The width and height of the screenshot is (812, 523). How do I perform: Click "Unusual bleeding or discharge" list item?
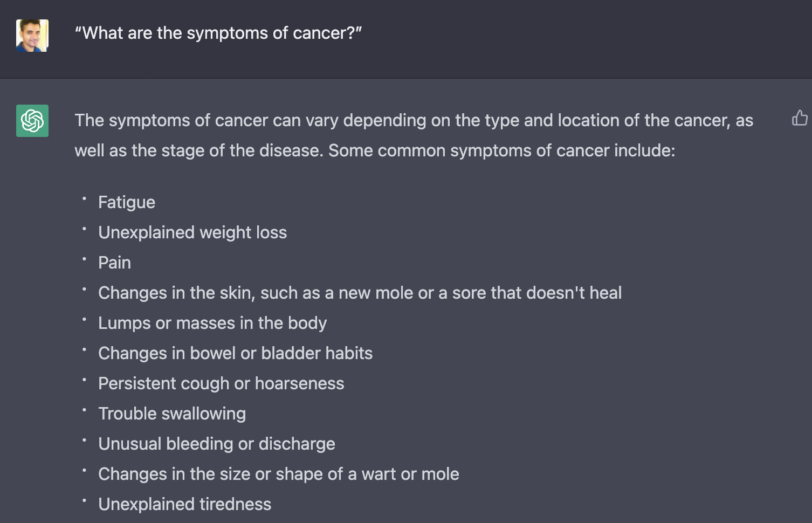point(217,444)
